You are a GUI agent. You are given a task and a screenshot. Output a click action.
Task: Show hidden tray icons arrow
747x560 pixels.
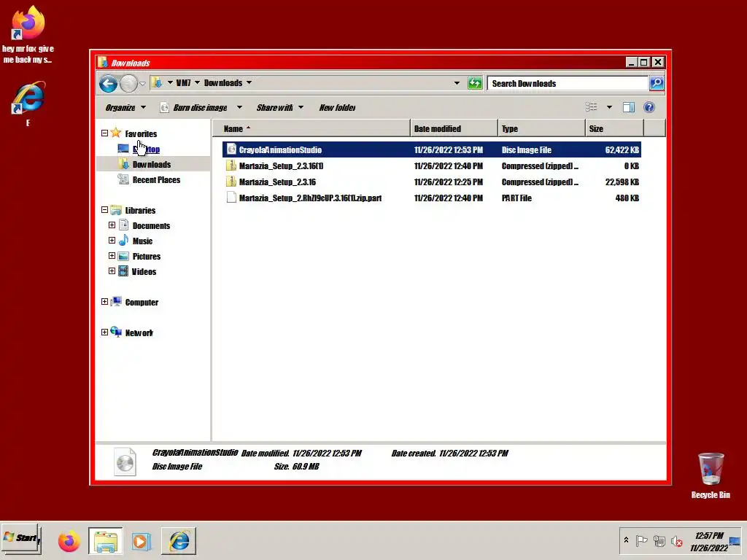click(626, 540)
